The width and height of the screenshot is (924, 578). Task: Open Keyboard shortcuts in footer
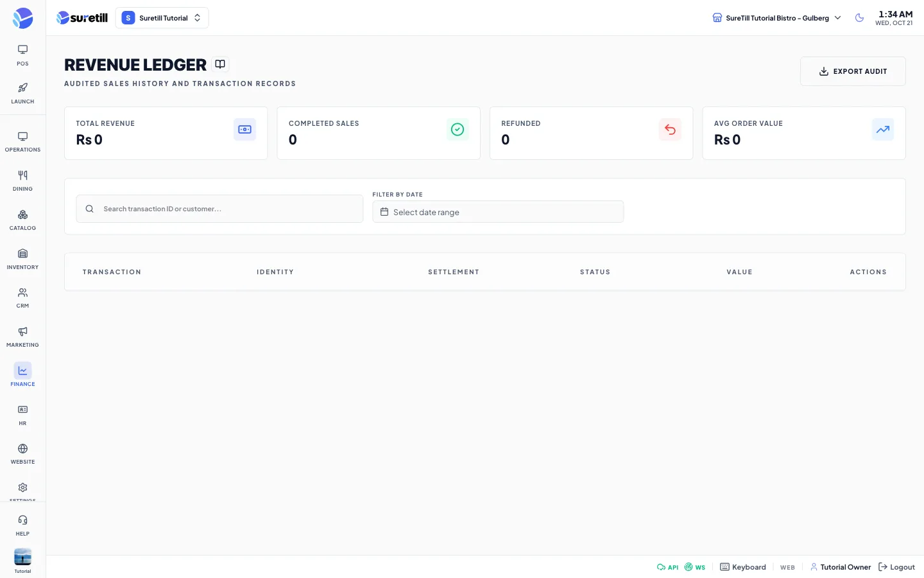coord(743,567)
